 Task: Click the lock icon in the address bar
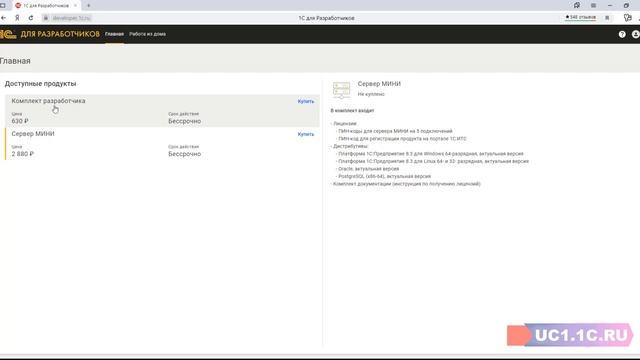point(46,18)
